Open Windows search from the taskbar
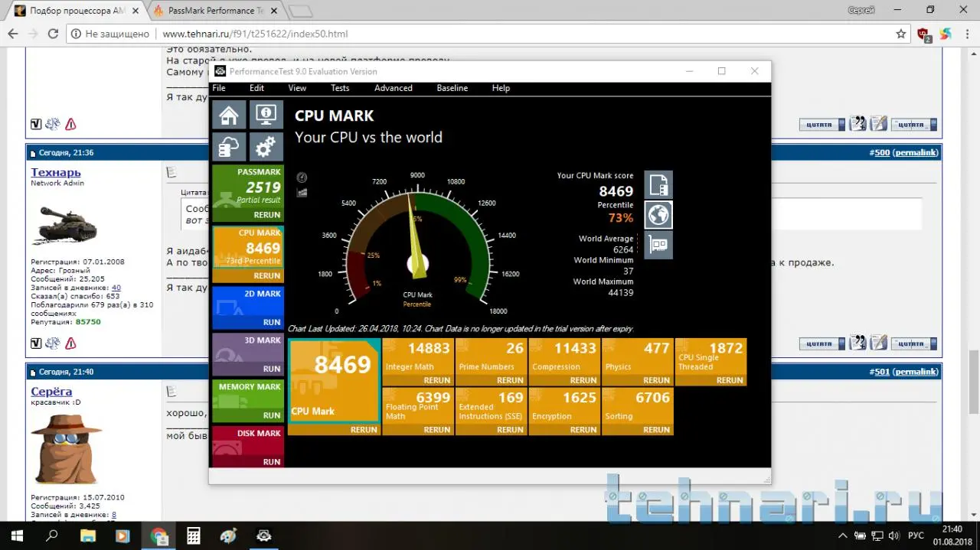Screen dimensions: 980x550 [52, 535]
